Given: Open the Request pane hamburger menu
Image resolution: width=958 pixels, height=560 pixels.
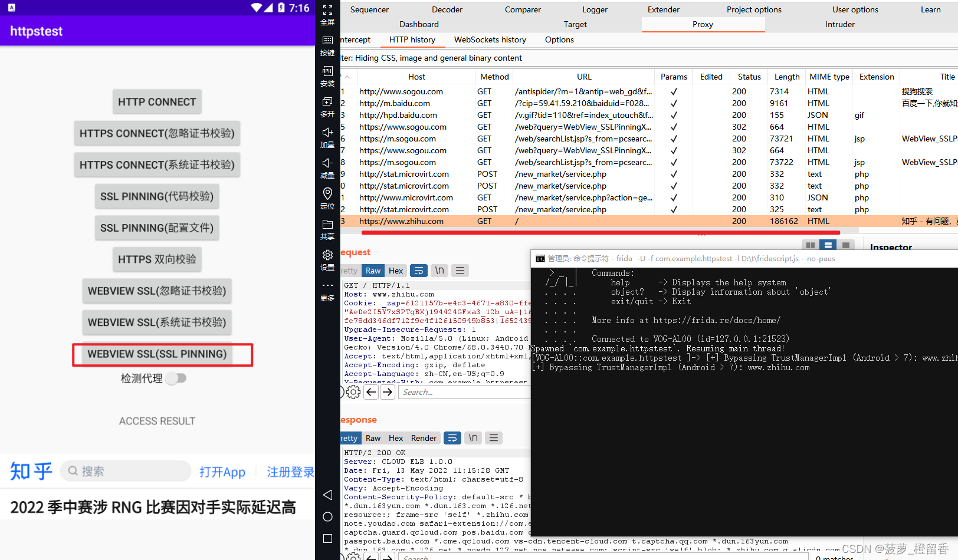Looking at the screenshot, I should point(460,271).
